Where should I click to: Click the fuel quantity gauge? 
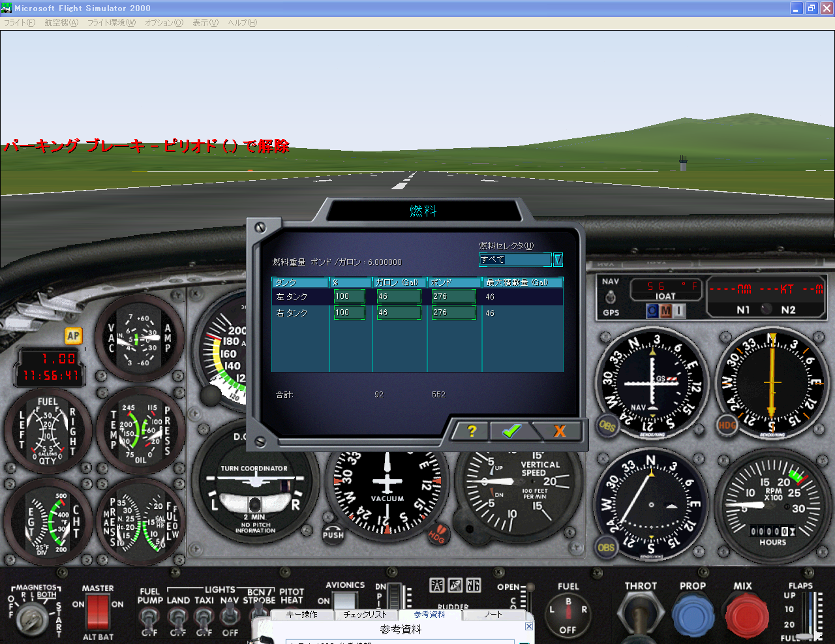coord(48,431)
